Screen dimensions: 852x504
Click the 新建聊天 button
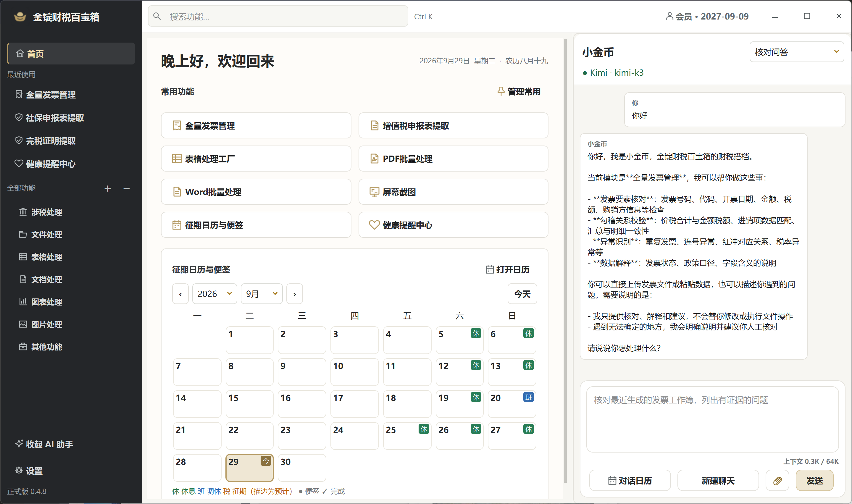pyautogui.click(x=718, y=481)
